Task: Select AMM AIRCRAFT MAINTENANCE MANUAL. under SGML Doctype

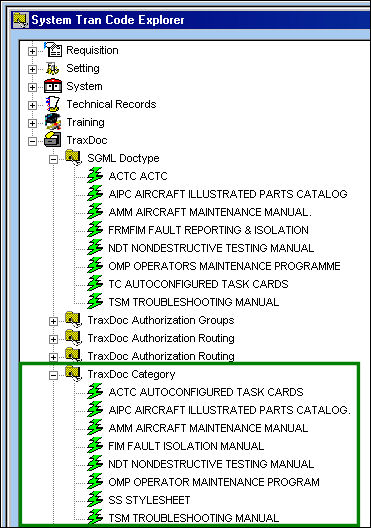Action: pyautogui.click(x=210, y=212)
